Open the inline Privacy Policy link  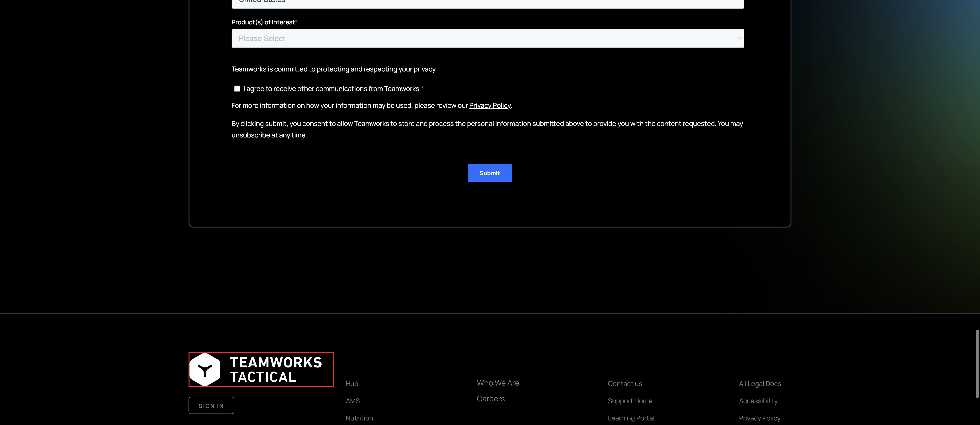click(x=490, y=105)
